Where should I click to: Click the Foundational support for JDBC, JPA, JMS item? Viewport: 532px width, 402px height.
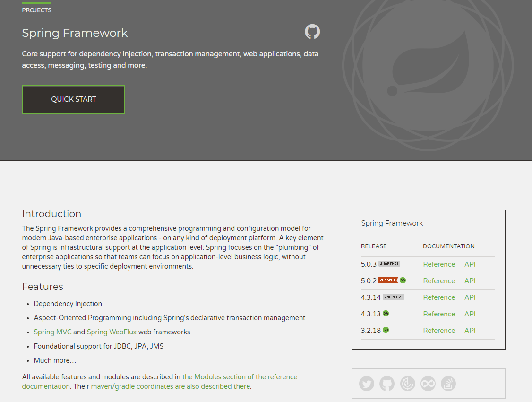point(99,346)
